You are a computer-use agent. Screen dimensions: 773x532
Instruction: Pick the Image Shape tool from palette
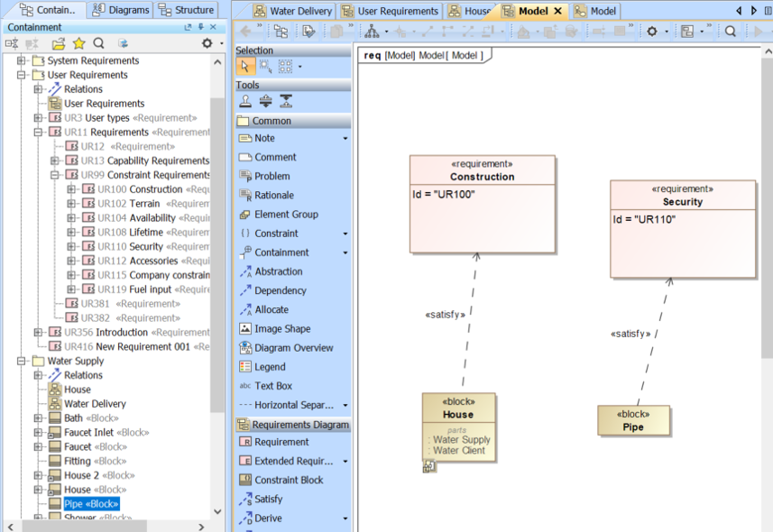pos(281,329)
